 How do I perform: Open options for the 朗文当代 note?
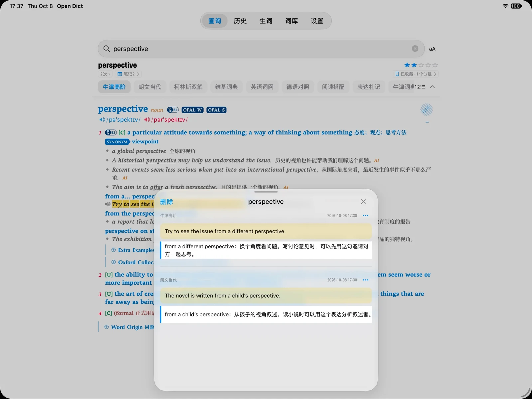click(366, 280)
